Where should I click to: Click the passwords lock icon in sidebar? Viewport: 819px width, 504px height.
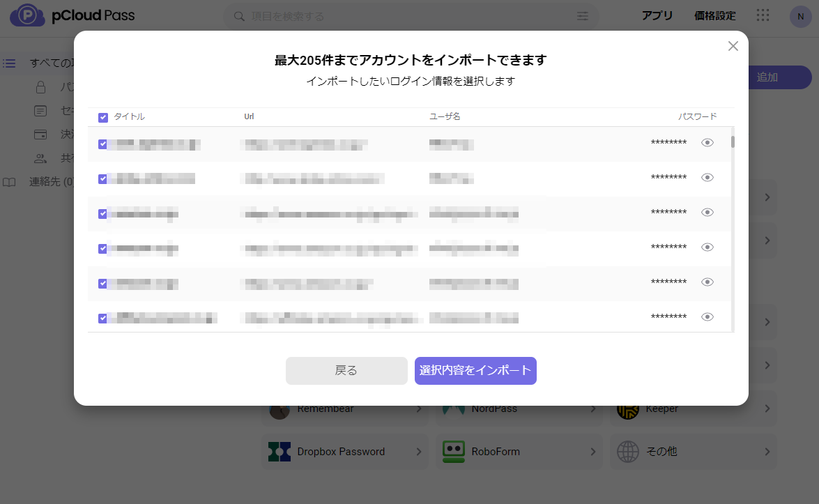(x=40, y=86)
